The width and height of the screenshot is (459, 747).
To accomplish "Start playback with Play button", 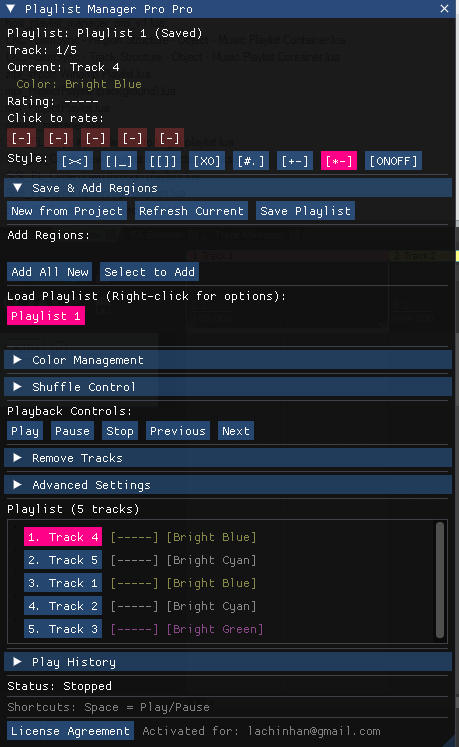I will point(25,431).
